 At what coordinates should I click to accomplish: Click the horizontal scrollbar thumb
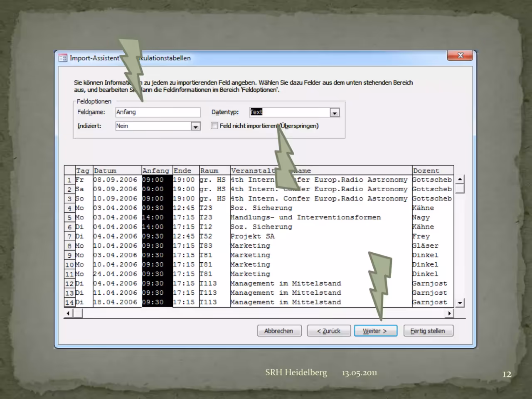[x=78, y=313]
